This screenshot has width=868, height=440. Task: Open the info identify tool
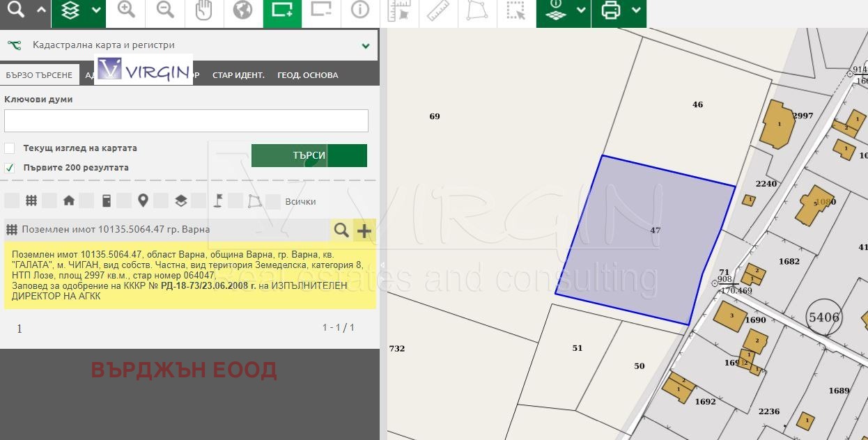coord(359,10)
